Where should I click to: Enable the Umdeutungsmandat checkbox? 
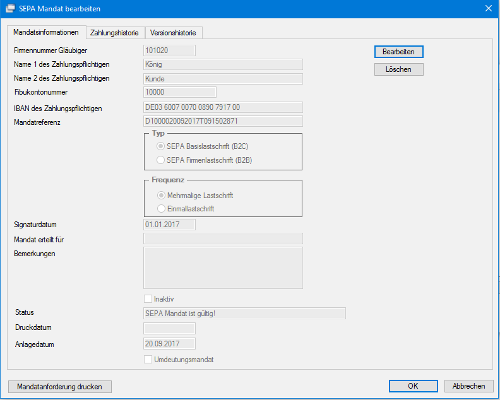click(x=148, y=359)
